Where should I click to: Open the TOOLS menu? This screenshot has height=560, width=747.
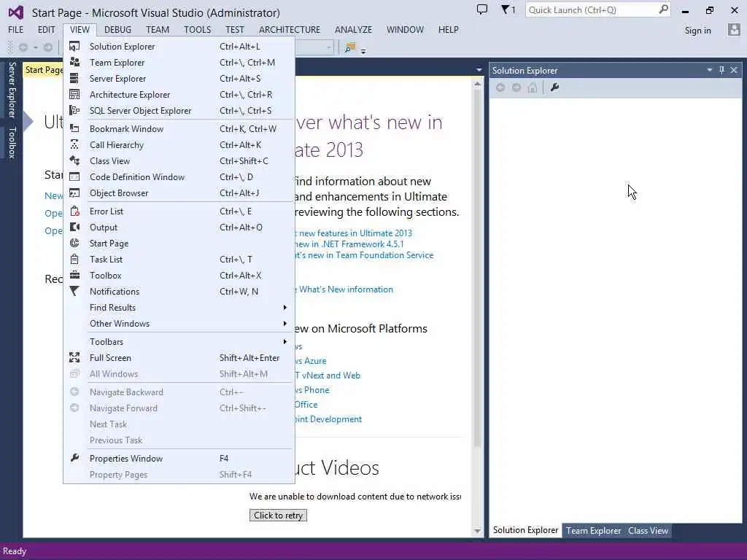(x=197, y=29)
